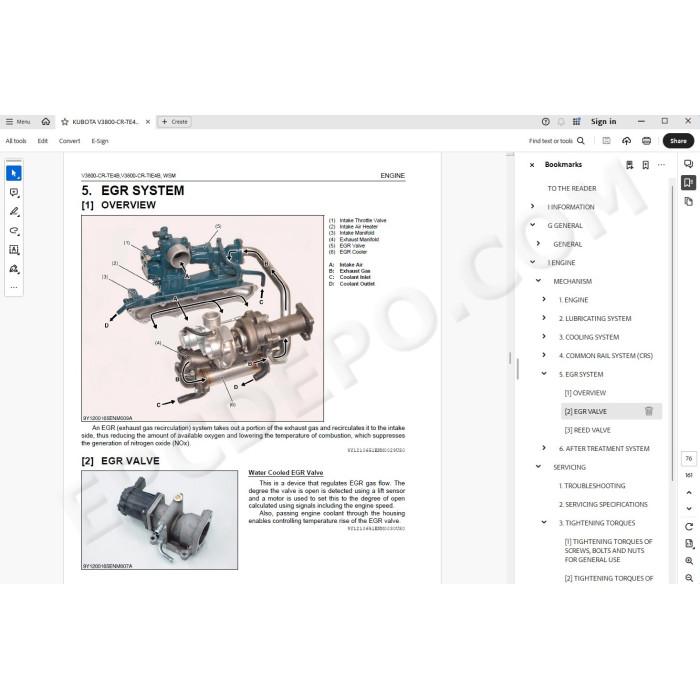
Task: Click the Share button
Action: pyautogui.click(x=678, y=141)
